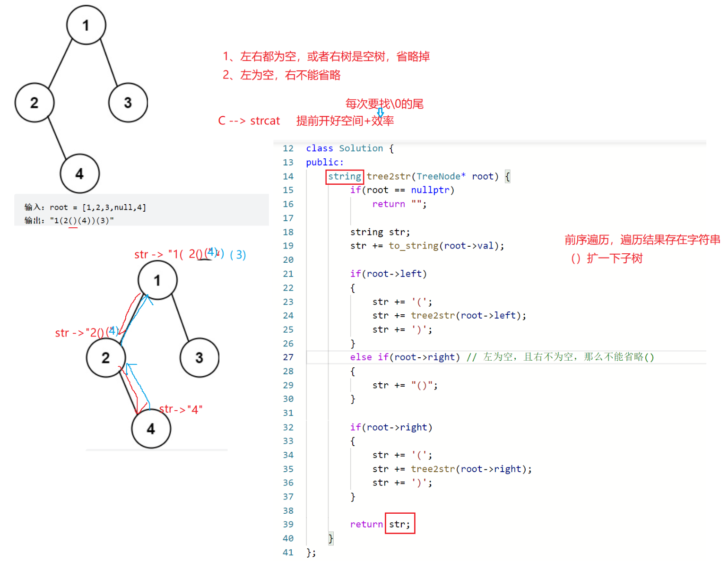Viewport: 728px width, 561px height.
Task: Click line number 20 in the gutter
Action: point(288,260)
